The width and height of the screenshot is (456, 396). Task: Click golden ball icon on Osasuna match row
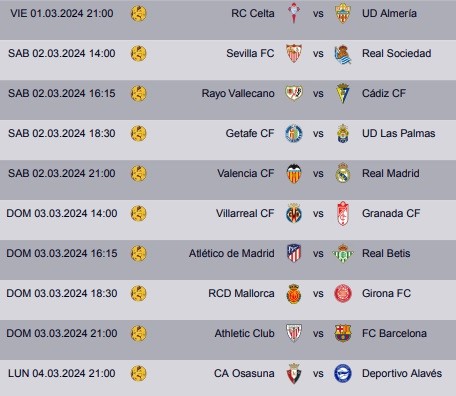click(139, 373)
